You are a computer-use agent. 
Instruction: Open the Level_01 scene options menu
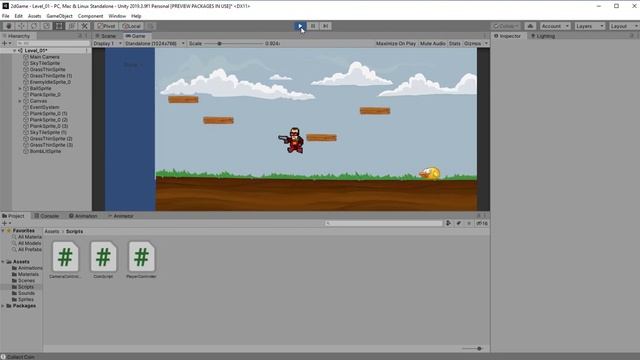point(87,51)
